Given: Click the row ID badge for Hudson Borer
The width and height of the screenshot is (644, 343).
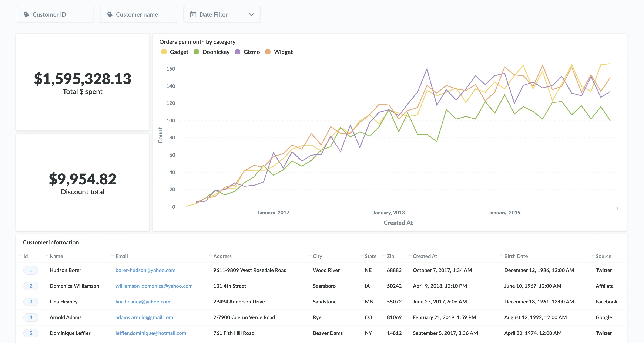Looking at the screenshot, I should pyautogui.click(x=31, y=270).
